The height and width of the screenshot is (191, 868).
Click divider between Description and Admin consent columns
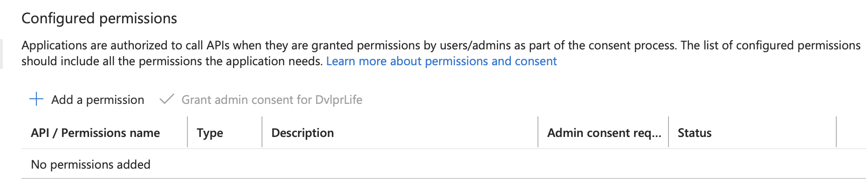[x=538, y=132]
